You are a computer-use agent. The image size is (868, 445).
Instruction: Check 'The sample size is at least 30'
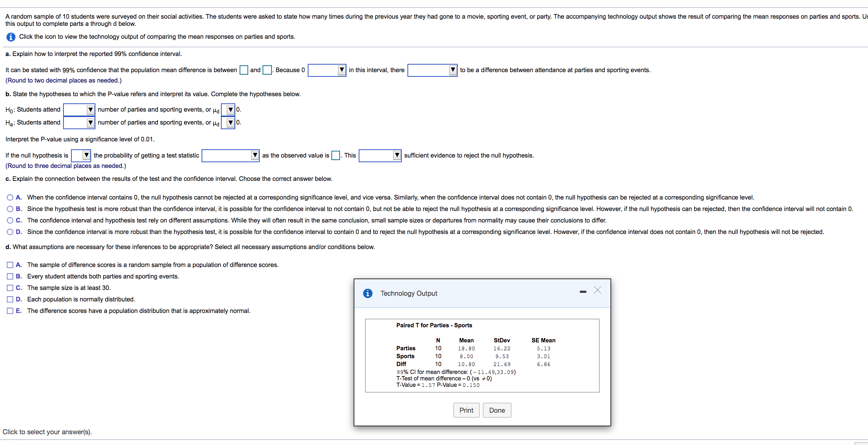pyautogui.click(x=10, y=288)
